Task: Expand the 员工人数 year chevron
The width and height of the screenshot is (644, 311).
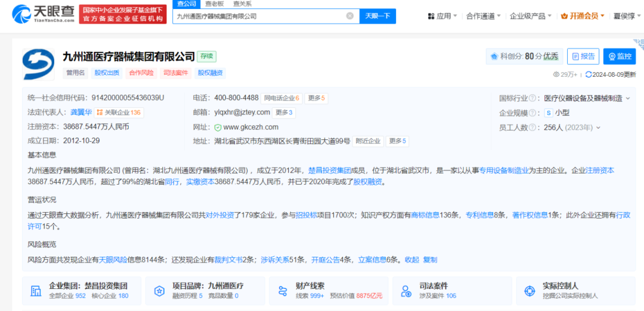Action: tap(598, 127)
